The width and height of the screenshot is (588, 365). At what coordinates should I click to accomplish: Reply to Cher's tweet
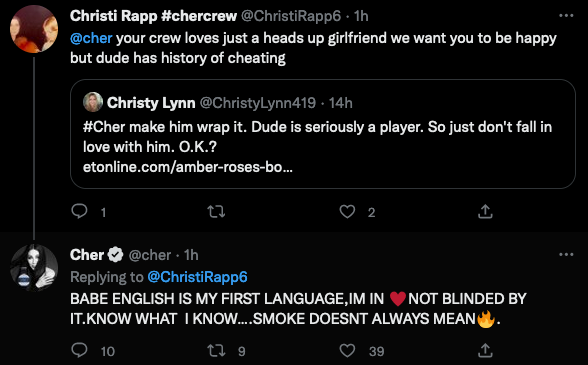[79, 350]
